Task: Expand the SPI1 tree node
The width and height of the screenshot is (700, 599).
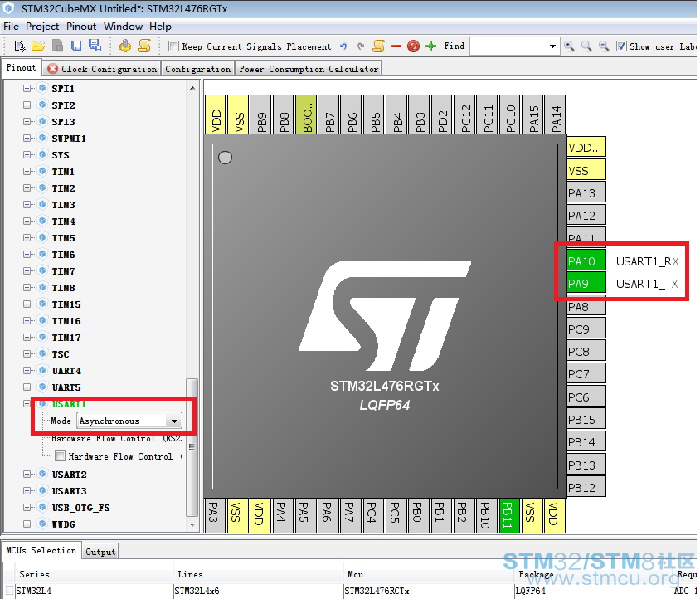Action: tap(27, 89)
